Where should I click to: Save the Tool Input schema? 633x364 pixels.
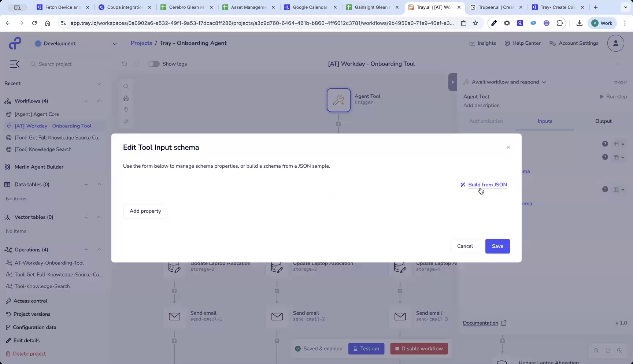[x=497, y=246]
